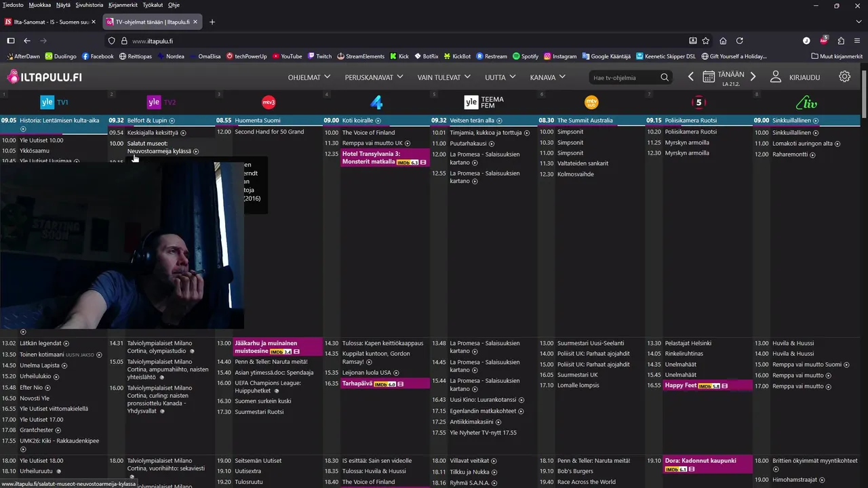Open Instagram bookmark in bookmarks bar
Image resolution: width=868 pixels, height=488 pixels.
(560, 56)
